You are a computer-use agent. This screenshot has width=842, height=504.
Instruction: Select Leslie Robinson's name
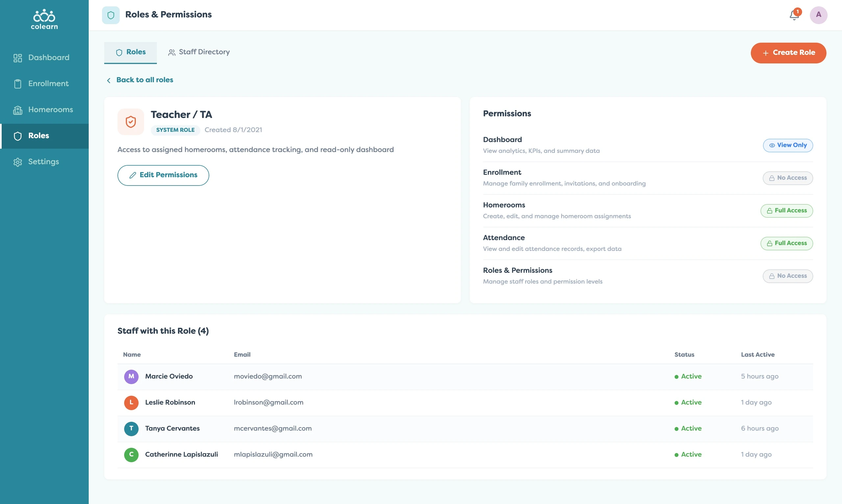point(170,402)
